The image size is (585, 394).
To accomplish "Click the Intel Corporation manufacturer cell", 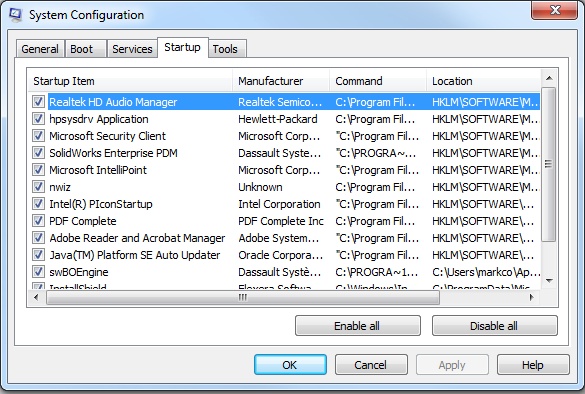I will click(x=279, y=204).
